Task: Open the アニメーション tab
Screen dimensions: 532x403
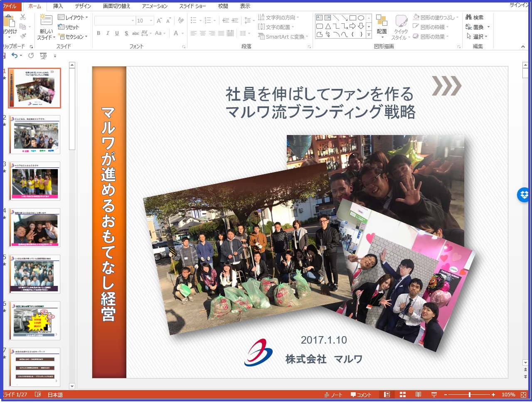Action: tap(155, 6)
